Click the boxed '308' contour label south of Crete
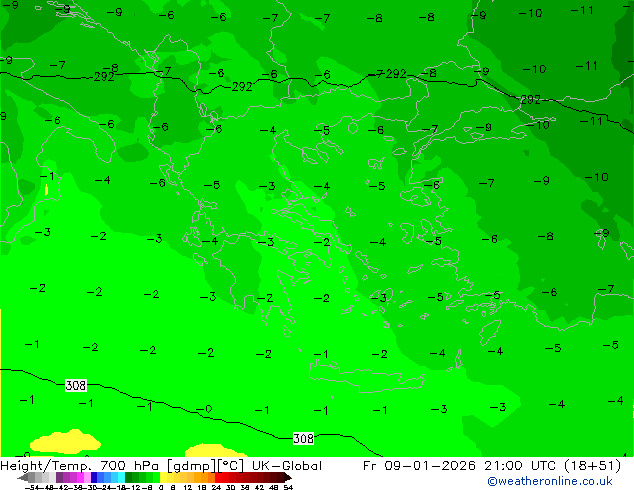Screen dimensions: 634x490 click(x=303, y=439)
